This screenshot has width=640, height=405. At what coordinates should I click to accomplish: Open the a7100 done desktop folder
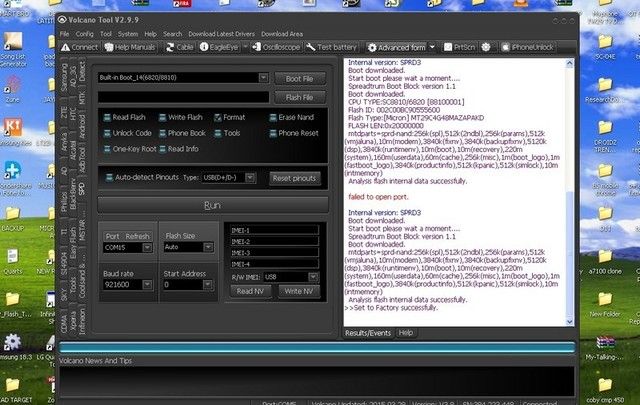coord(605,262)
